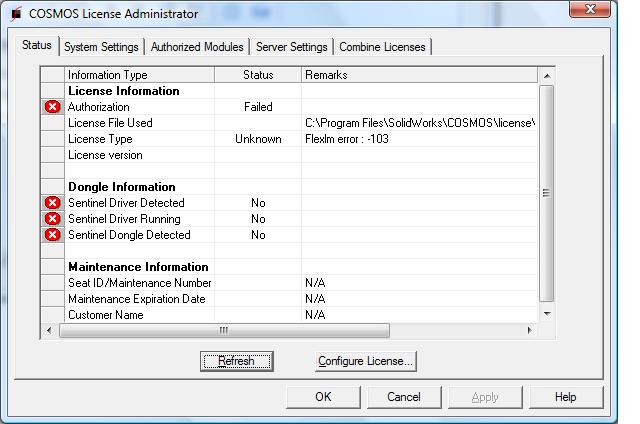Screen dimensions: 640x424
Task: Click the Apply button
Action: click(x=485, y=397)
